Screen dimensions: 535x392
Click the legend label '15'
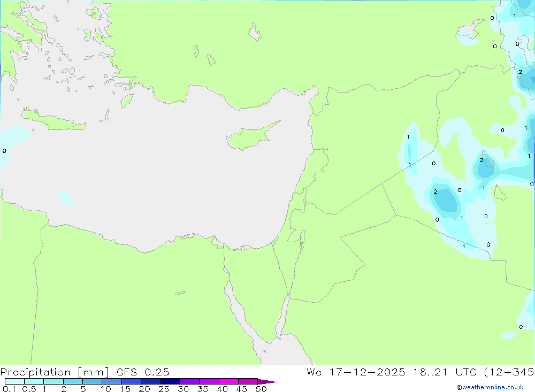(125, 389)
